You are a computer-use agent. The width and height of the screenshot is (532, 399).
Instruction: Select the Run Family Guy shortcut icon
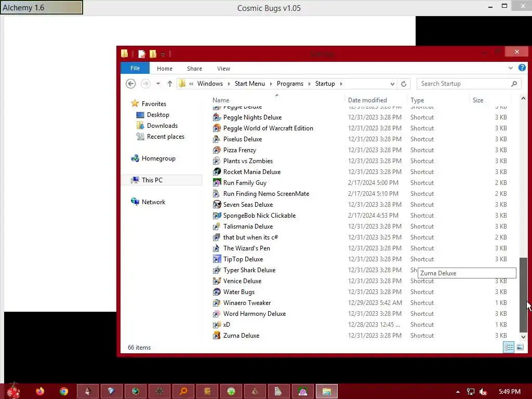[x=217, y=182]
